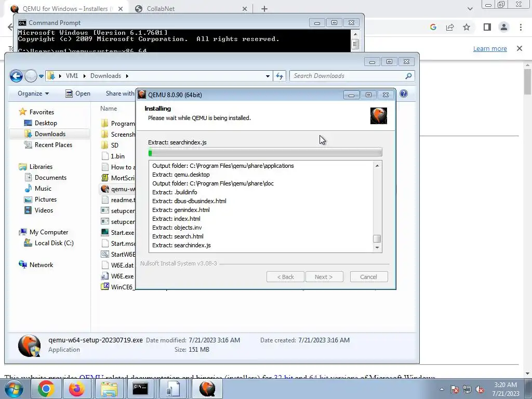Screen dimensions: 532x399
Task: Click the muted volume tray icon
Action: (x=480, y=389)
